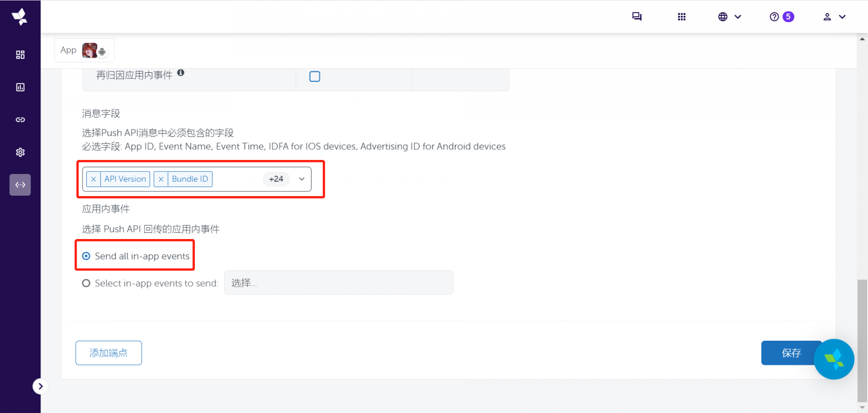Open the messages chat icon in header
Viewport: 868px width, 413px height.
click(x=637, y=17)
